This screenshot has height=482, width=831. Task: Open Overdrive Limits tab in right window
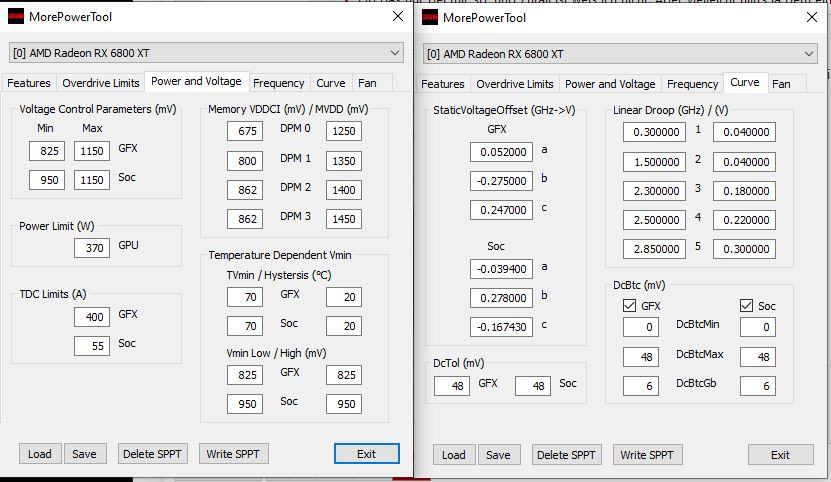(515, 84)
